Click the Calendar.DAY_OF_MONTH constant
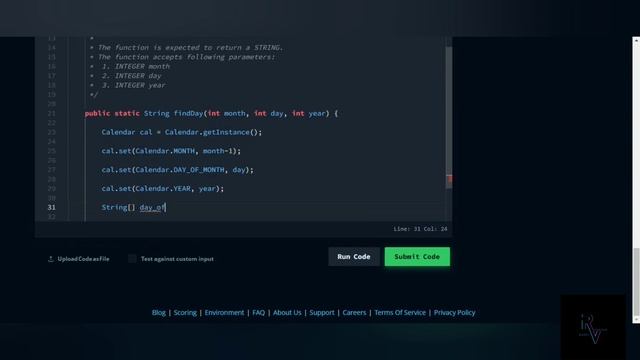 [180, 170]
